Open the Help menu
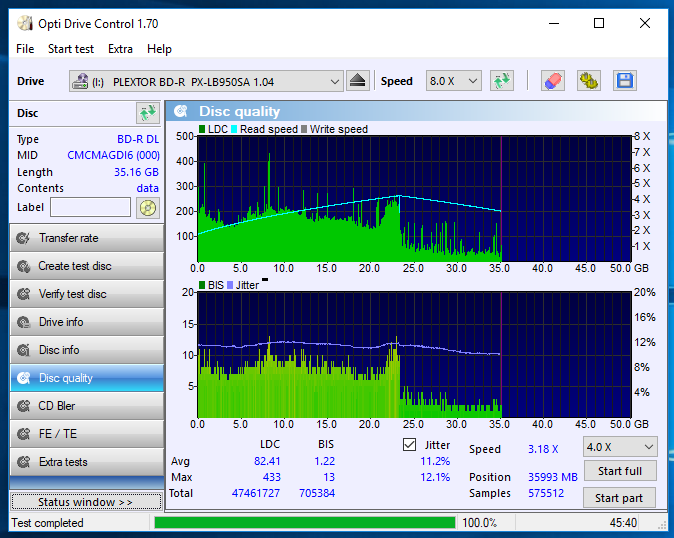Screen dimensions: 674x538 pos(159,49)
